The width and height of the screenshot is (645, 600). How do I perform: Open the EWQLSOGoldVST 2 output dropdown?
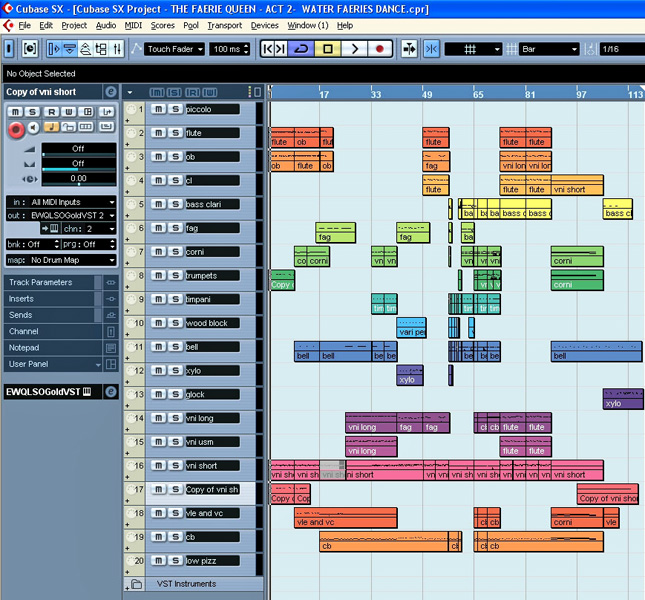tap(61, 215)
